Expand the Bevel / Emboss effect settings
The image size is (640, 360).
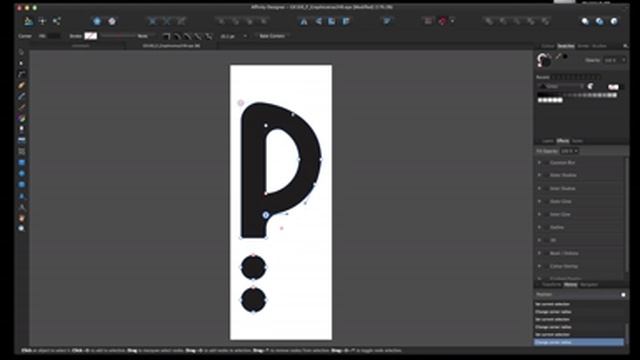pos(539,253)
